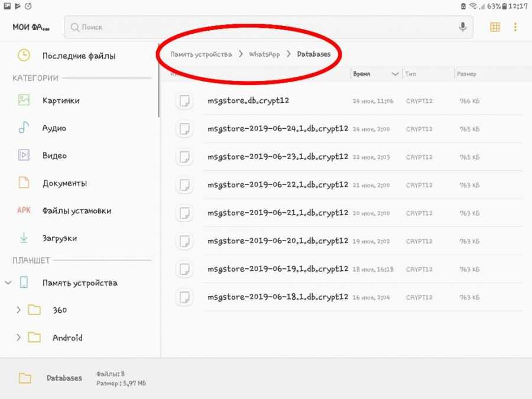Toggle sort direction arrow next to Время

[x=395, y=74]
